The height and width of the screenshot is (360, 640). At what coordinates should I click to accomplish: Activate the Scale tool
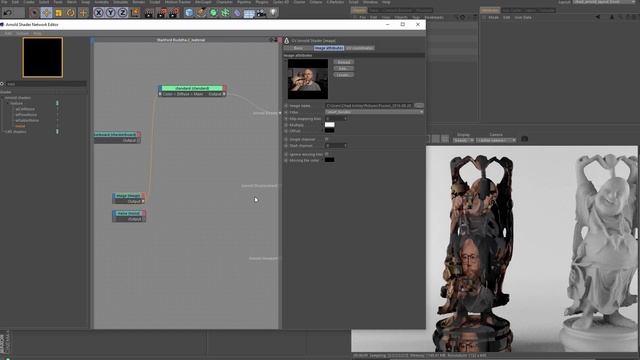[58, 13]
